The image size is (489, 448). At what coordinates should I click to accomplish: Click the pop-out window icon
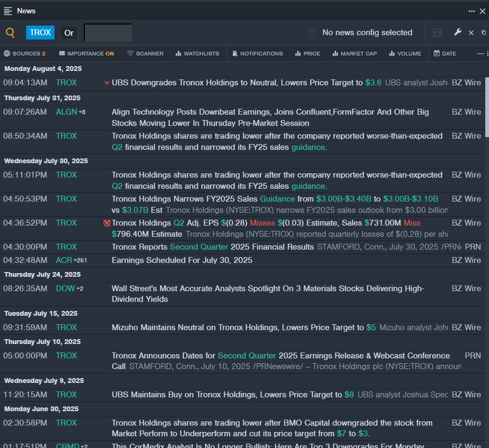coord(484,33)
